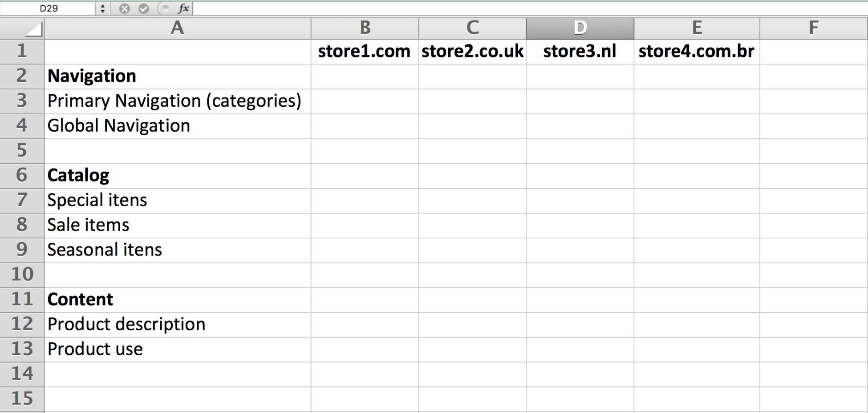Viewport: 868px width, 413px height.
Task: Open the name box stepper arrows
Action: tap(102, 8)
